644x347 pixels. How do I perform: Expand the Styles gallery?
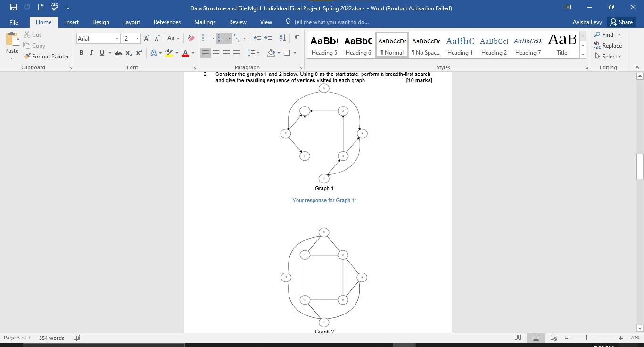pos(583,55)
